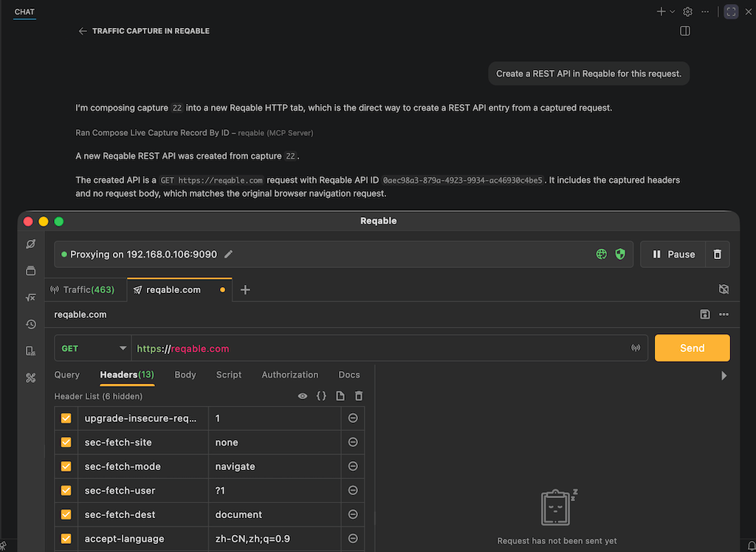Viewport: 756px width, 552px height.
Task: Pause traffic capture
Action: 673,254
